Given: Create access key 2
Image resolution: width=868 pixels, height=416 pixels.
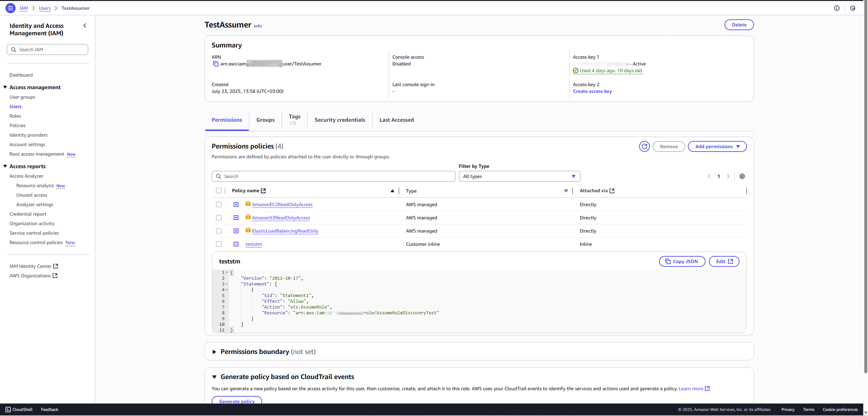Looking at the screenshot, I should pyautogui.click(x=592, y=91).
